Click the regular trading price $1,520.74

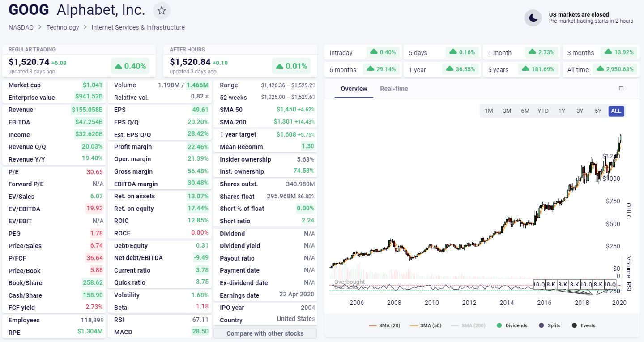pyautogui.click(x=29, y=62)
